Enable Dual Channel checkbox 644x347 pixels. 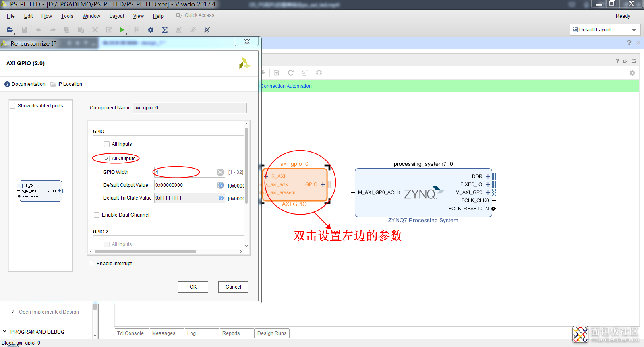(x=97, y=215)
